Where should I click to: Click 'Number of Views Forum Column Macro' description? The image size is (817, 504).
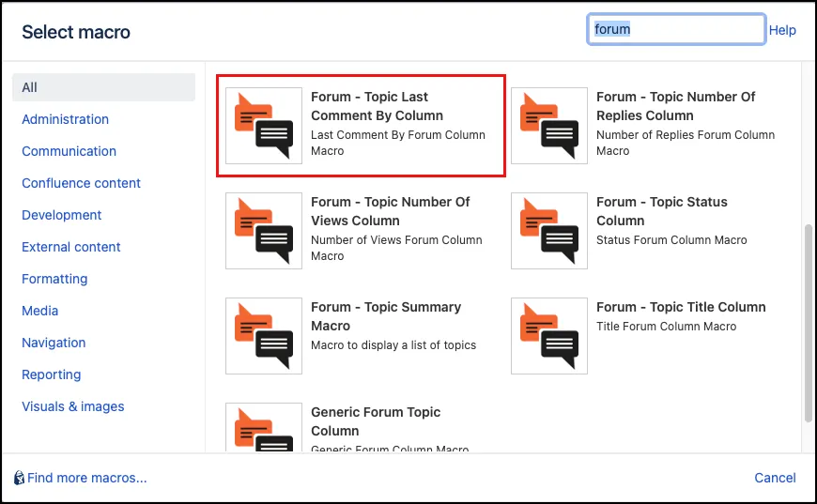[x=396, y=248]
